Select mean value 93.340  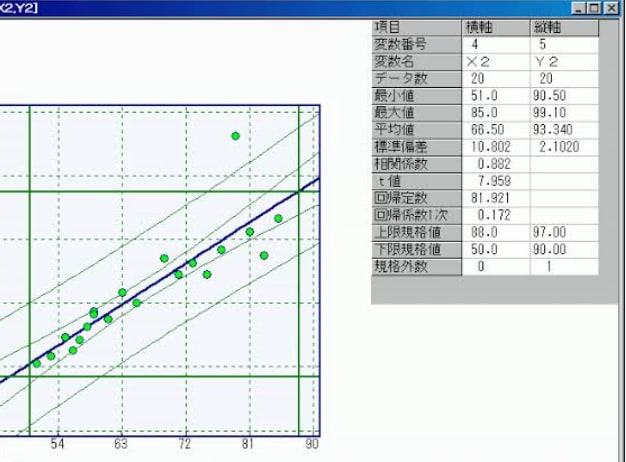(x=565, y=130)
